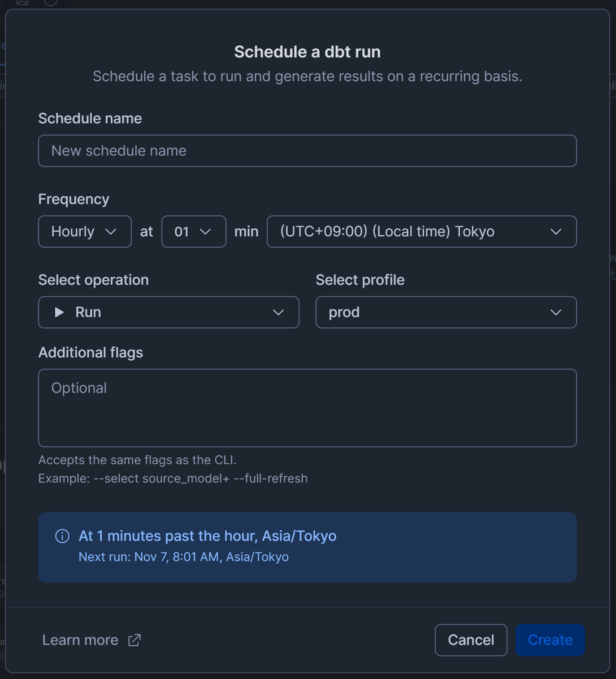Expand the Select profile dropdown showing prod
The height and width of the screenshot is (679, 616).
tap(446, 312)
